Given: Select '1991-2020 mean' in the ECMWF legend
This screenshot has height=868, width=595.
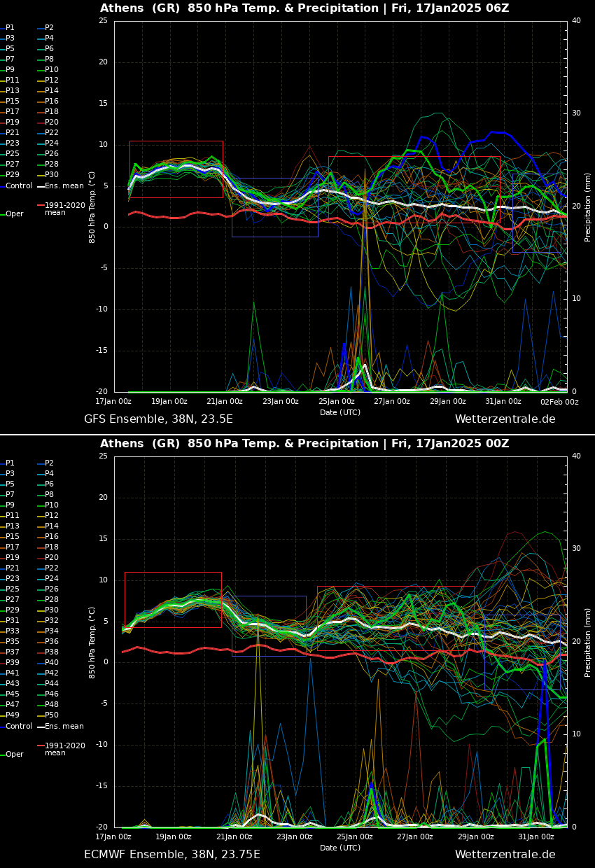Looking at the screenshot, I should [x=62, y=749].
